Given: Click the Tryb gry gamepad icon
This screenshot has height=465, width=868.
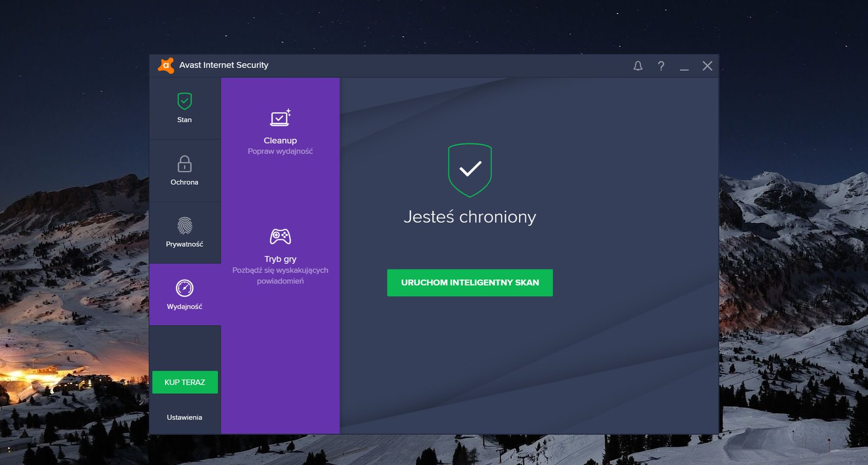Looking at the screenshot, I should pyautogui.click(x=280, y=236).
